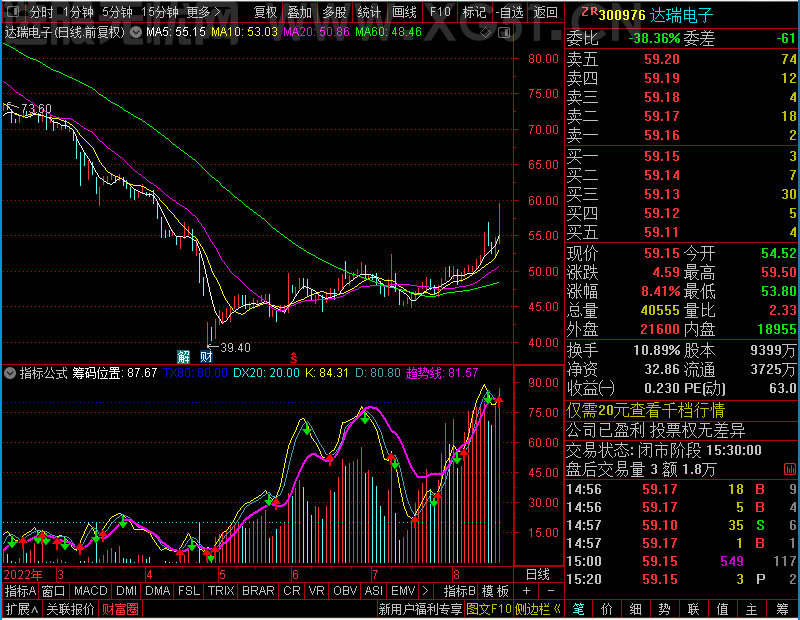Select DMI indicator

pos(126,591)
